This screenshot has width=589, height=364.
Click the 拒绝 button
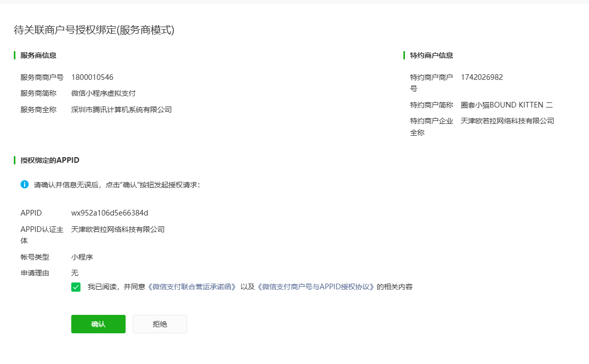pos(159,324)
